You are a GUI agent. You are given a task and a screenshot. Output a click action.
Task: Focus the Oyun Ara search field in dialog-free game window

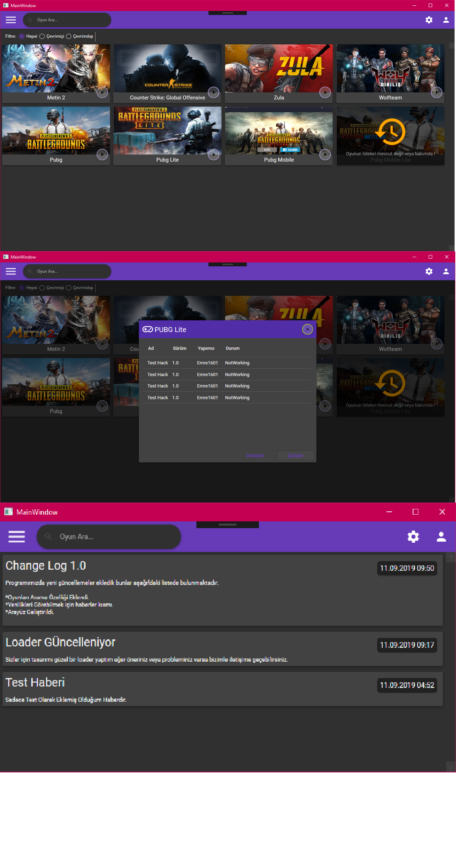tap(67, 20)
